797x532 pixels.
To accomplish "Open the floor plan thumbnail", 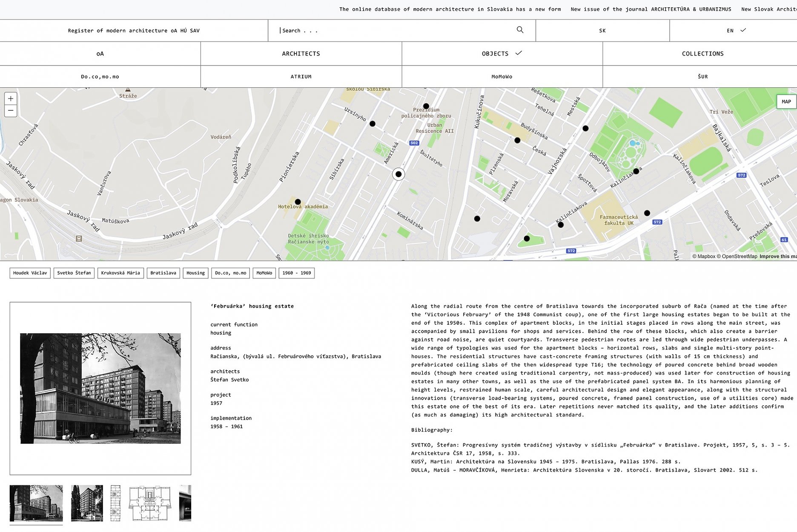I will click(150, 503).
